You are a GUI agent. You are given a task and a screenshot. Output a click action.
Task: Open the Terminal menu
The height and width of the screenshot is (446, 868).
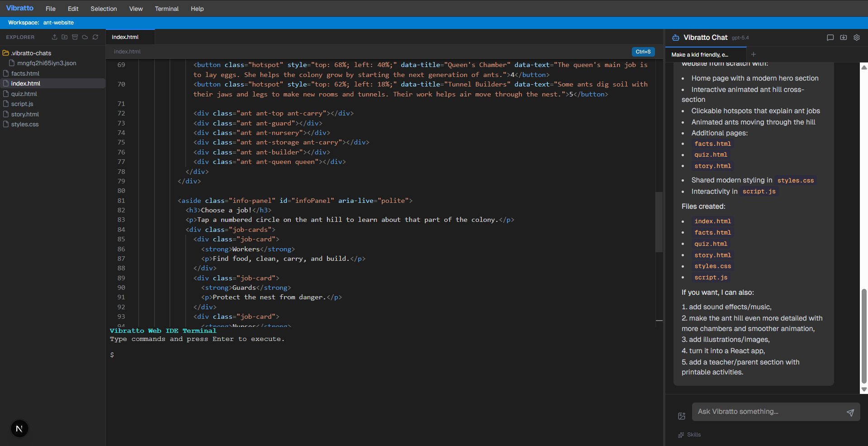(x=166, y=9)
